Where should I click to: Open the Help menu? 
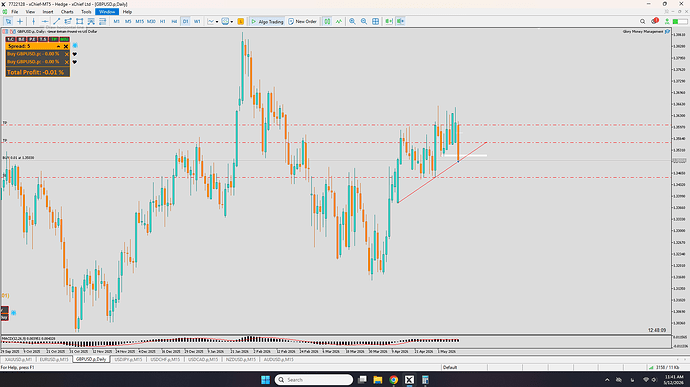(x=127, y=12)
